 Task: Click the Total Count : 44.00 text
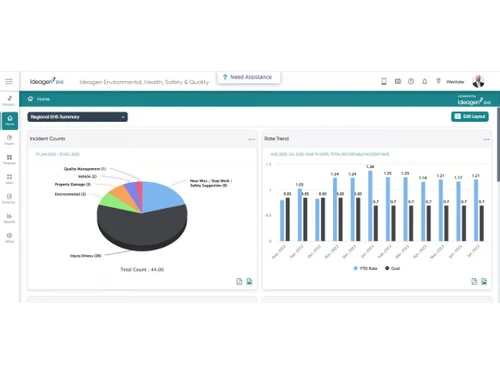point(142,269)
